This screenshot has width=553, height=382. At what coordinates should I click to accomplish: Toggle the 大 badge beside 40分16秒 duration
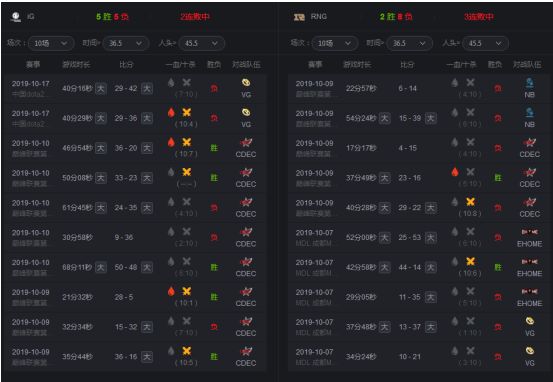(101, 89)
